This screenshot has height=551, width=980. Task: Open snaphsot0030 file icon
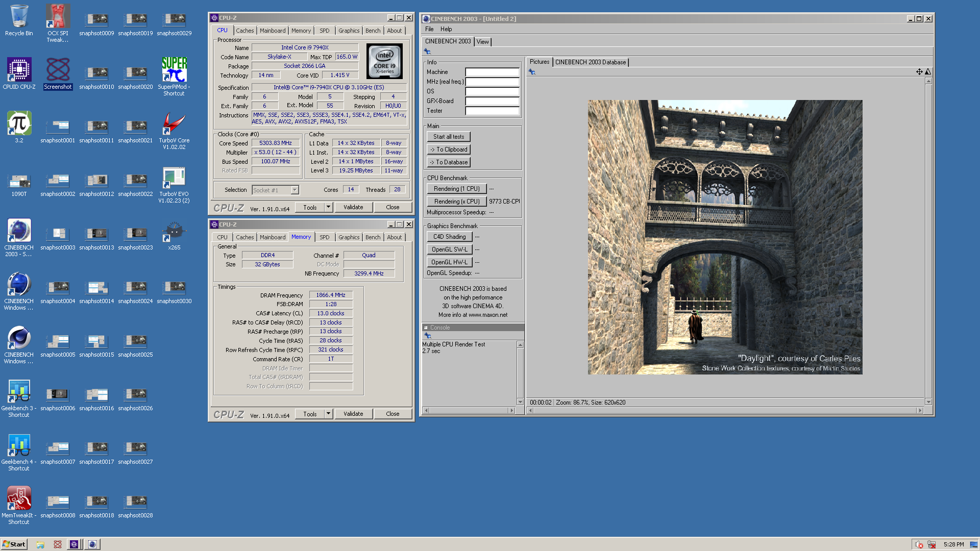(x=174, y=292)
